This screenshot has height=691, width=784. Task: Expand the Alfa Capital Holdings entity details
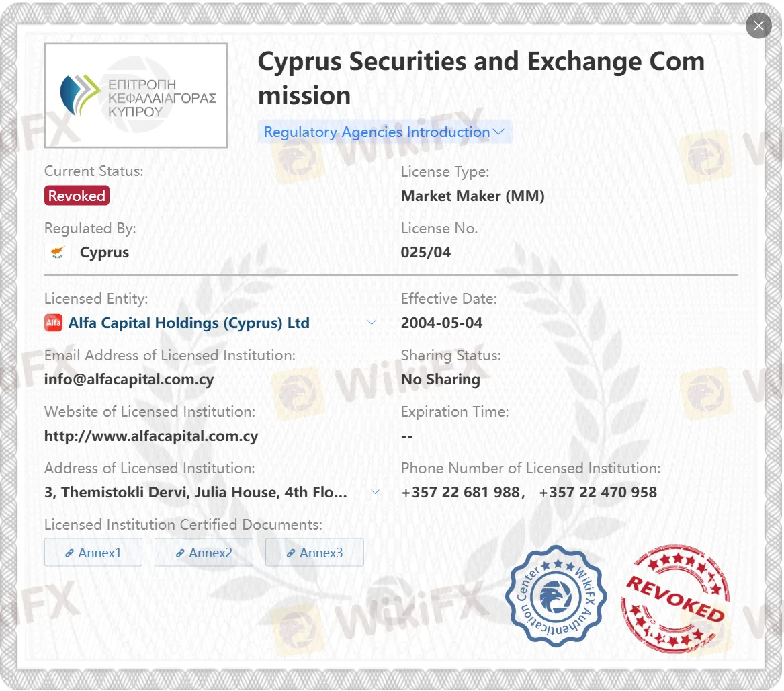tap(372, 323)
